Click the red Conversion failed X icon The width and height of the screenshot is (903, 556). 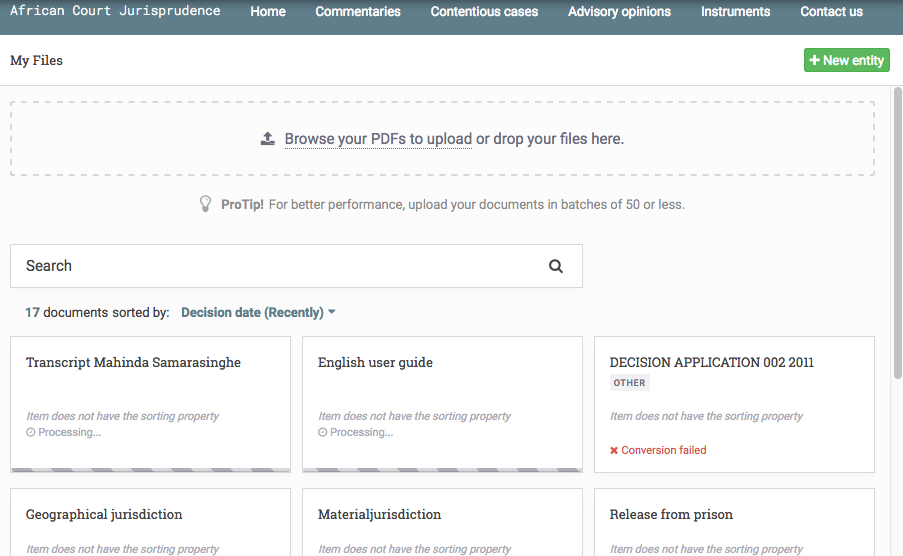614,451
